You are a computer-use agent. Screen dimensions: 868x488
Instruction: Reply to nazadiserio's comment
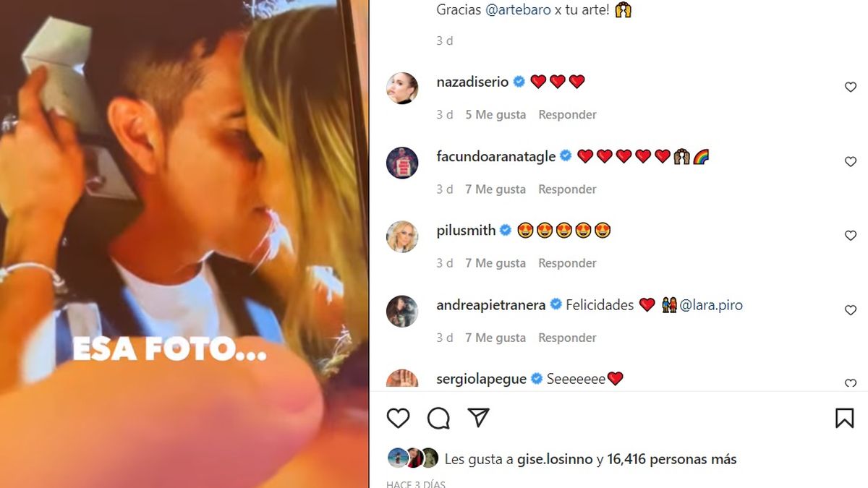point(567,114)
